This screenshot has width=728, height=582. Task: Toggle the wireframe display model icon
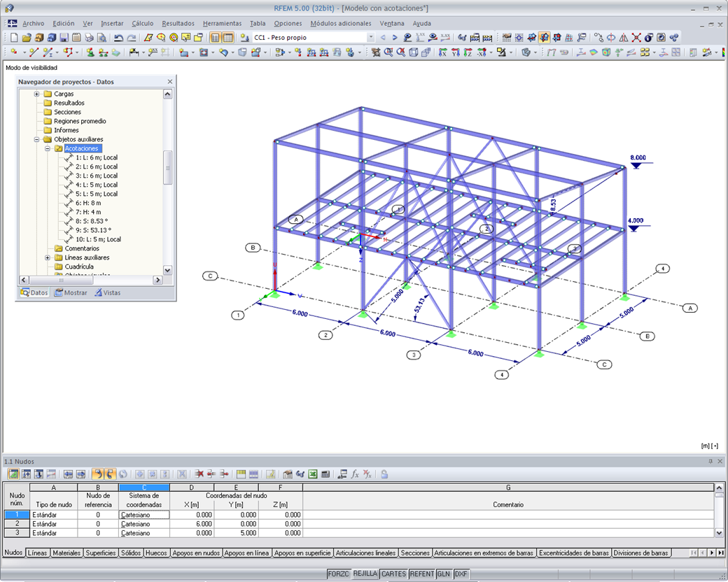(413, 52)
